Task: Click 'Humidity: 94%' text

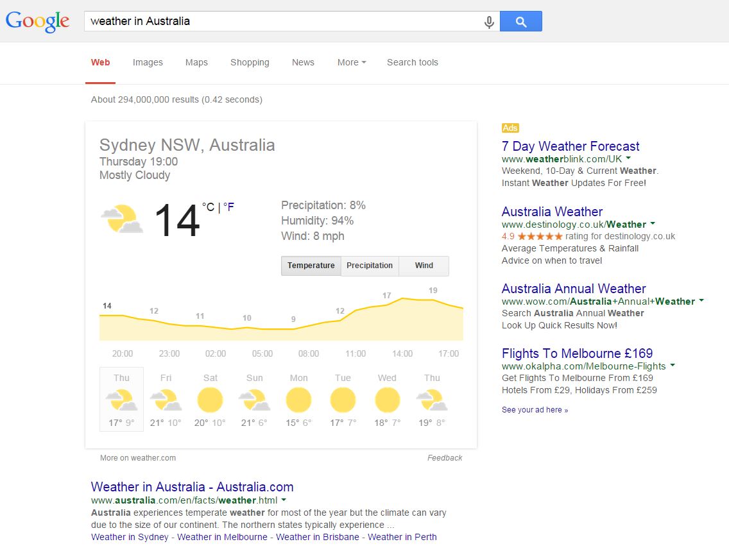Action: click(x=317, y=221)
